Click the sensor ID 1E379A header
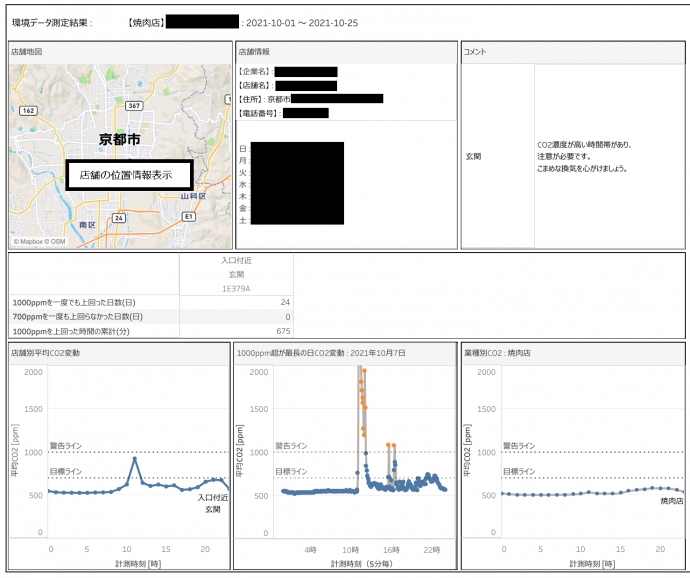The height and width of the screenshot is (578, 690). pyautogui.click(x=236, y=288)
